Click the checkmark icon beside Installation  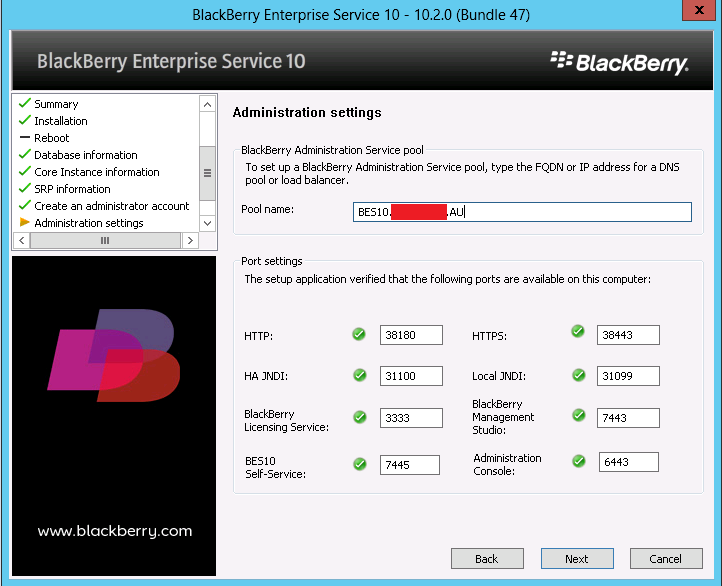(x=25, y=120)
